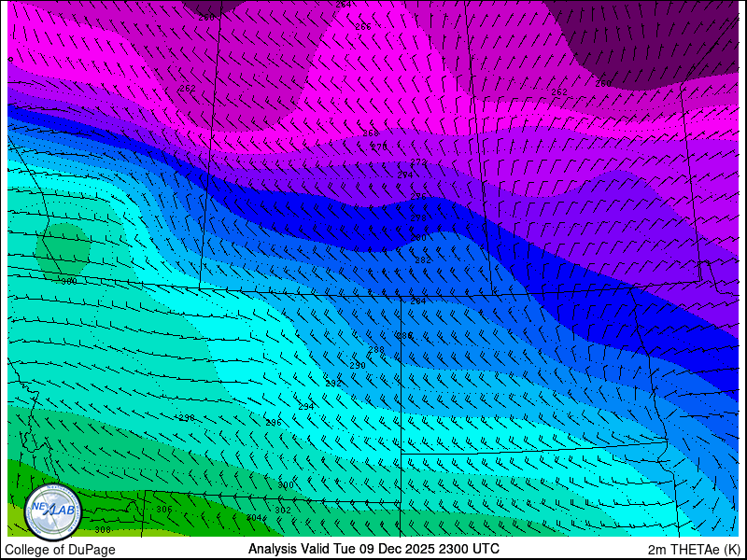Select the 276 contour label

click(418, 197)
